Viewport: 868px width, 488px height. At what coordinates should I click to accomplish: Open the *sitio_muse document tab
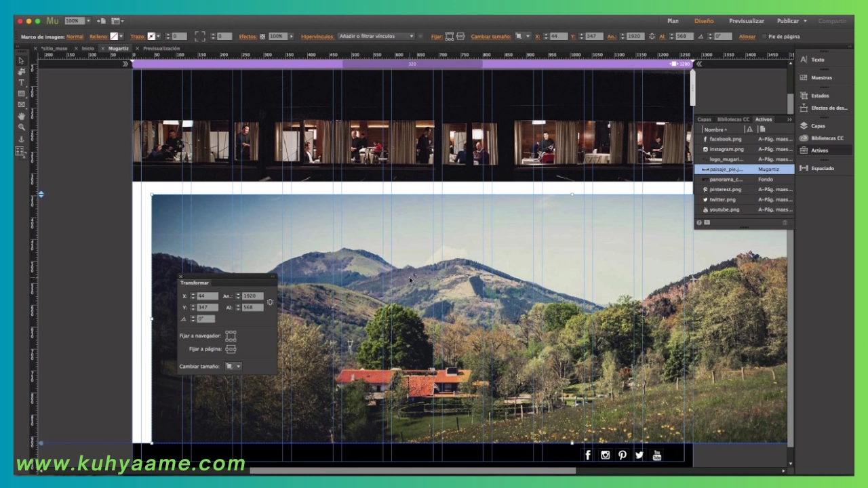click(54, 49)
